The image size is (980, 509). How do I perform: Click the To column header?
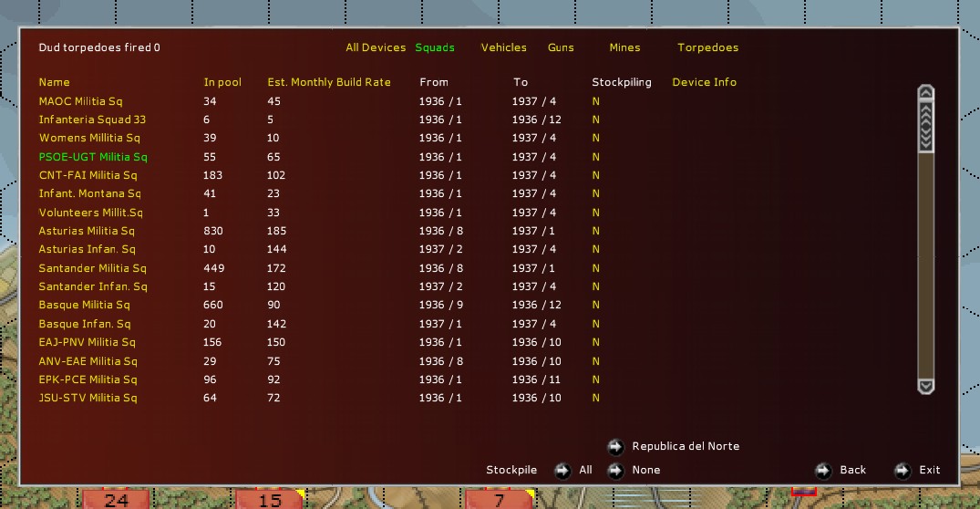point(521,82)
